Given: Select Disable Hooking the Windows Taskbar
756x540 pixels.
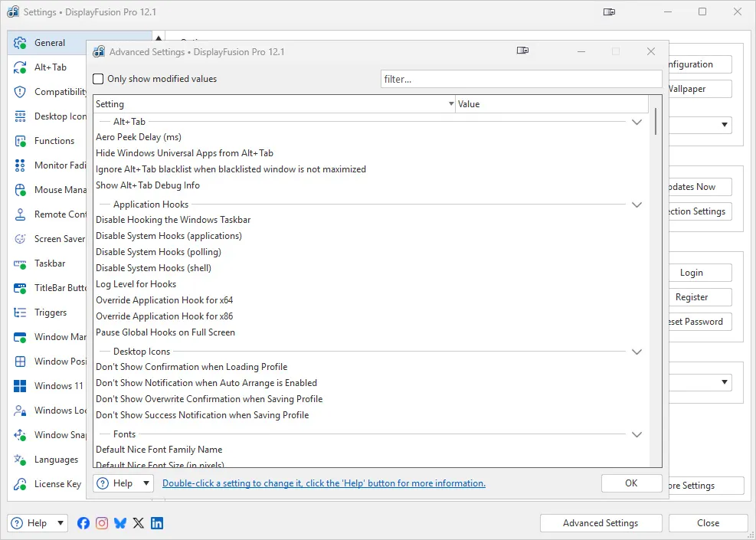Looking at the screenshot, I should tap(371, 220).
